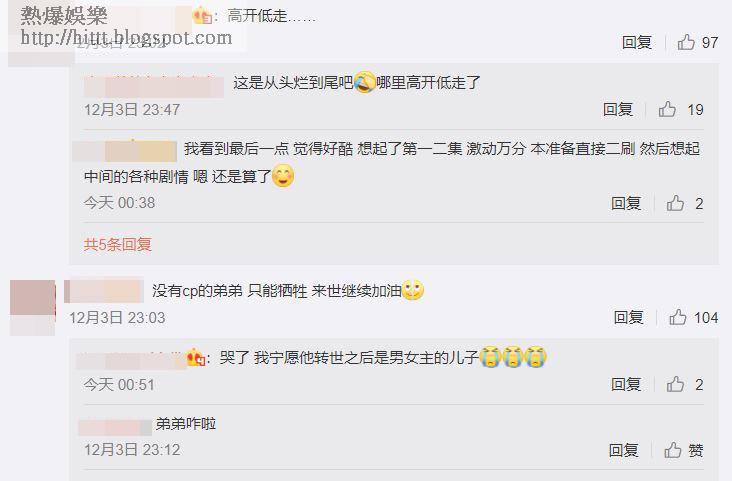Viewport: 732px width, 481px height.
Task: Like the reply with 19 likes
Action: pos(667,109)
